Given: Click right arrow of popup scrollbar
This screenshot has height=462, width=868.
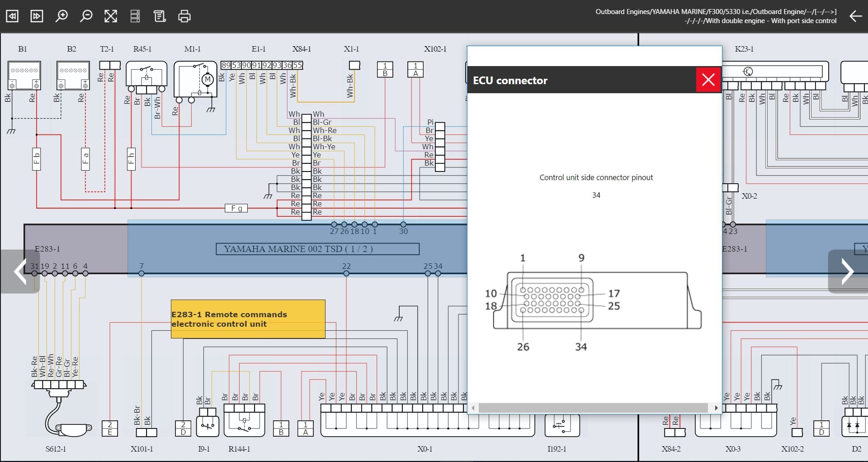Looking at the screenshot, I should pos(716,408).
